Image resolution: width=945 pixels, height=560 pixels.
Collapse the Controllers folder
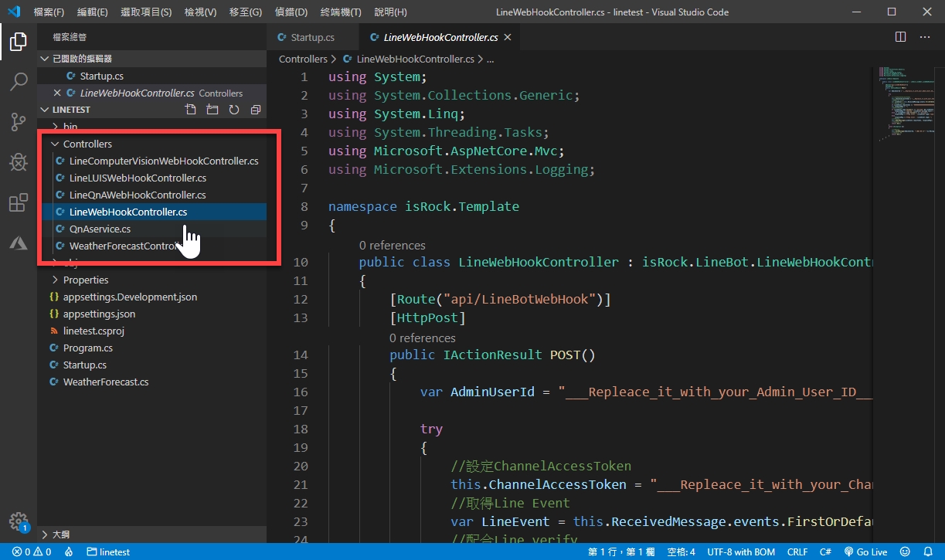[x=87, y=144]
